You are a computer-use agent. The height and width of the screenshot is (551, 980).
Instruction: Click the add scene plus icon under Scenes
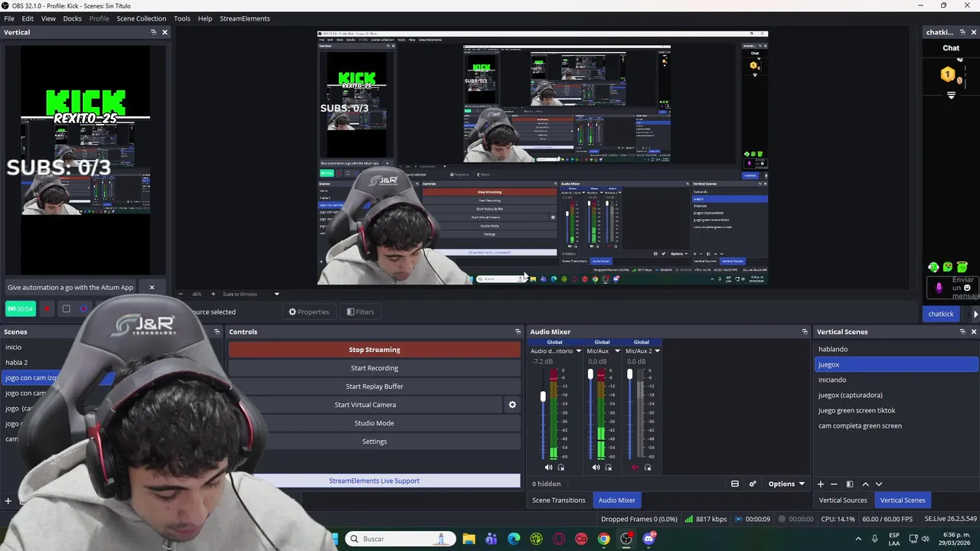click(8, 501)
